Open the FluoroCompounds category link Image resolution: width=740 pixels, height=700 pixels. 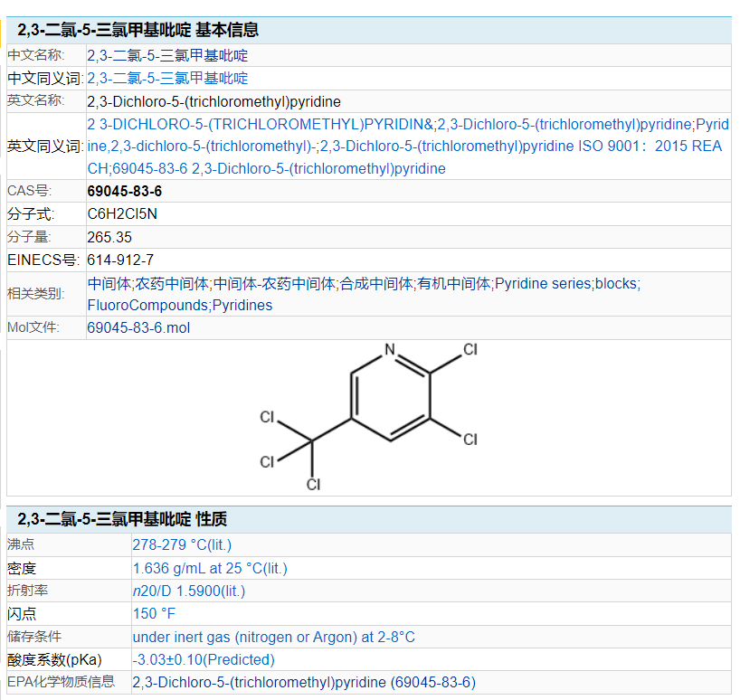click(x=147, y=306)
